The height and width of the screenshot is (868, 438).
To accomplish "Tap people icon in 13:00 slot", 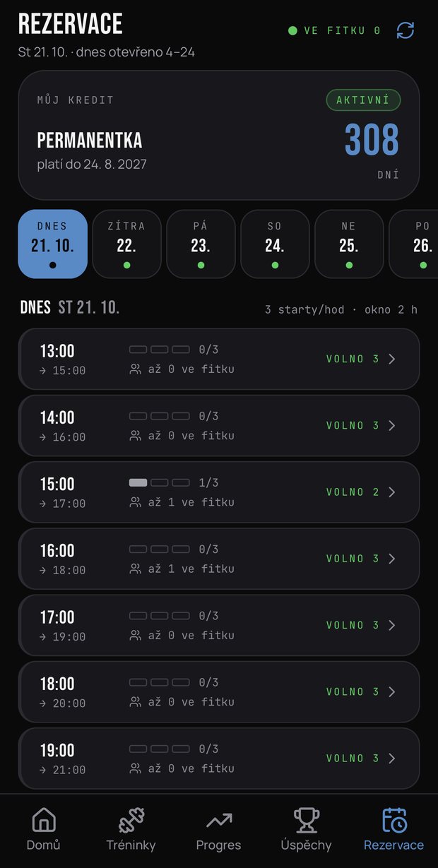I will coord(136,369).
